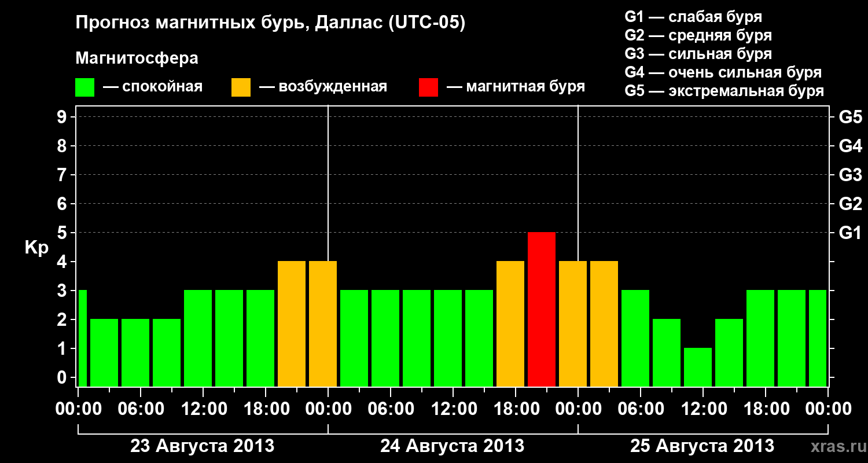Select the red Kp 5 bar on 24 August
The height and width of the screenshot is (463, 868).
coord(542,310)
